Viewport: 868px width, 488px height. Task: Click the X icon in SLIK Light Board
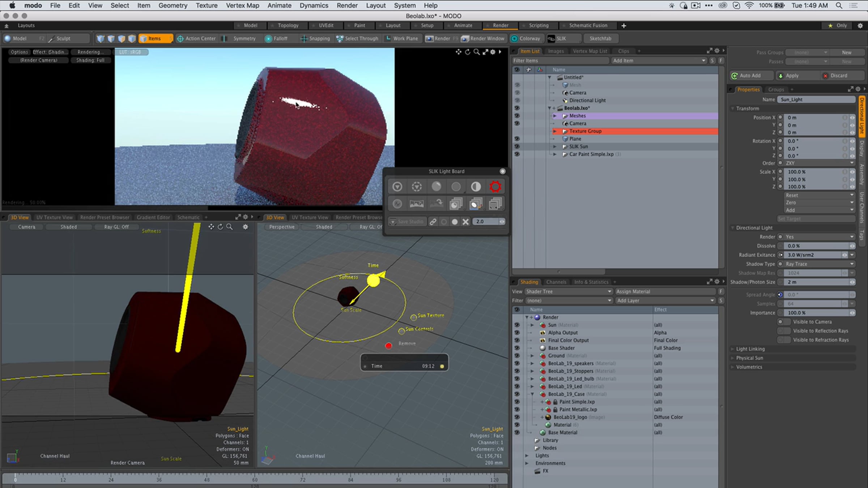pos(465,222)
